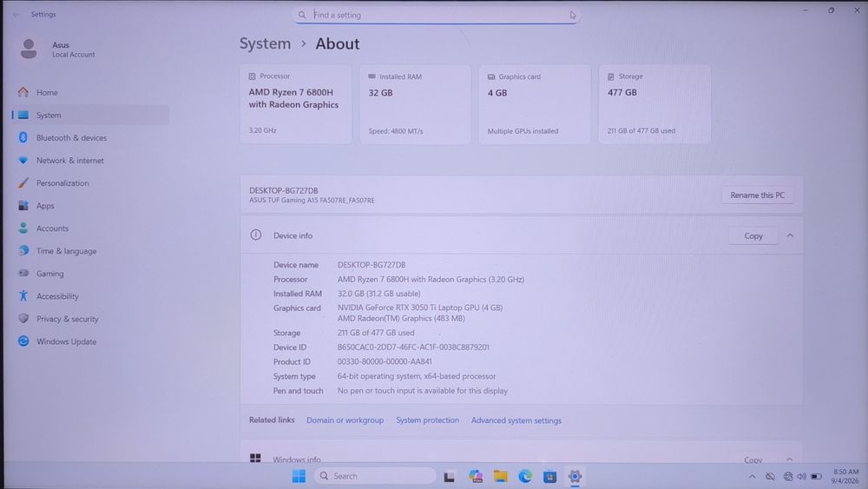The image size is (868, 489).
Task: Open Task View from the taskbar
Action: [450, 476]
